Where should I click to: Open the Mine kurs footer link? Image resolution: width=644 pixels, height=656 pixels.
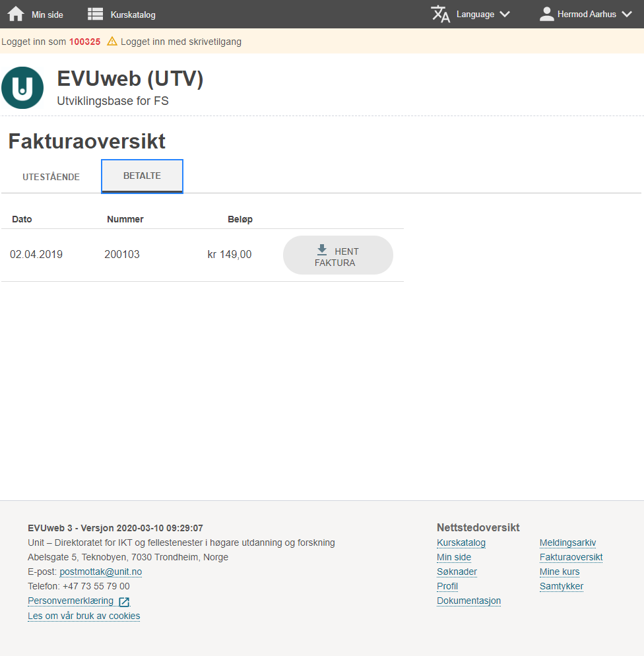560,572
